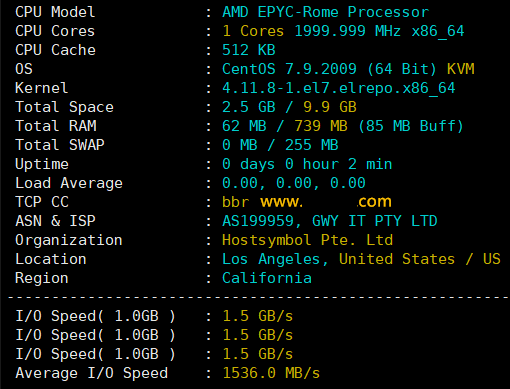The image size is (510, 389).
Task: Select the CentOS 7.9.2009 OS text
Action: pyautogui.click(x=289, y=69)
